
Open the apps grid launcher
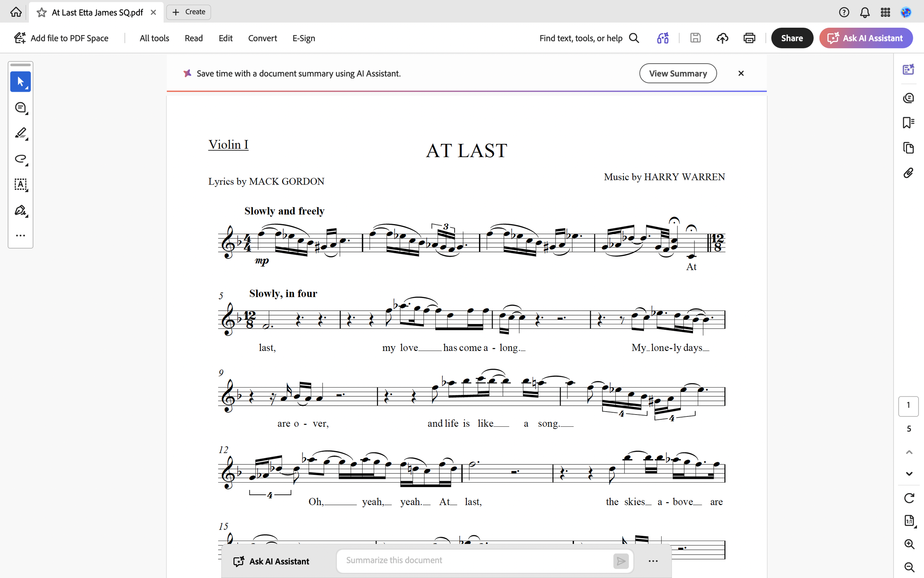tap(886, 13)
